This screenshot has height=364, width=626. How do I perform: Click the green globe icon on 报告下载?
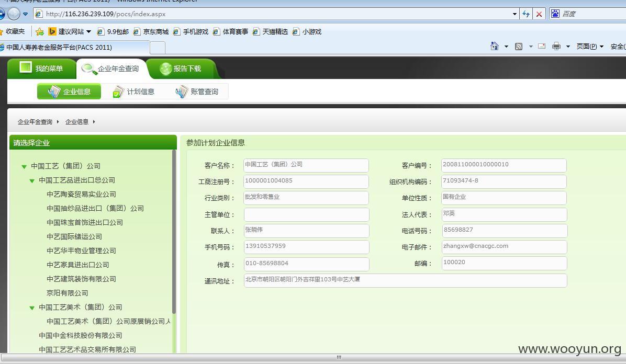coord(165,69)
